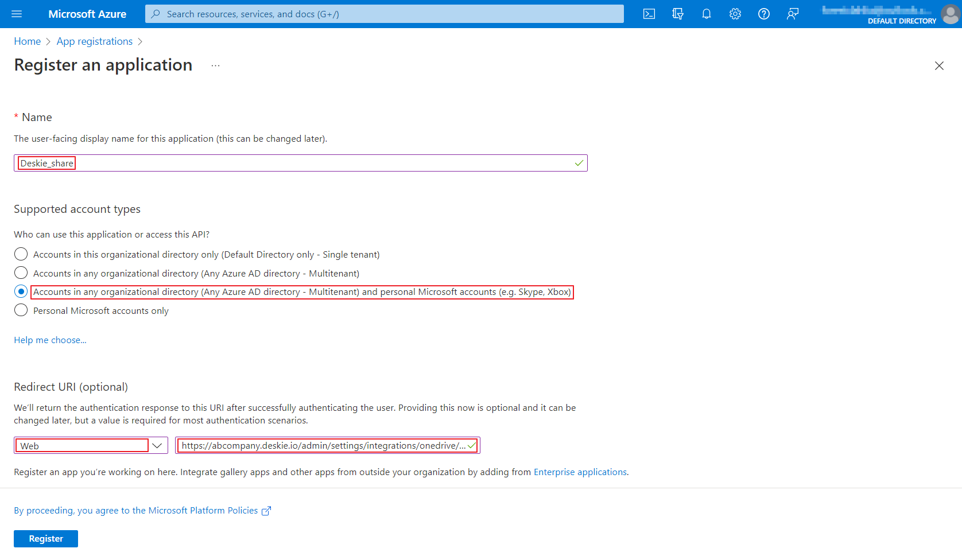Open the Help me choose link
This screenshot has width=962, height=560.
[50, 340]
